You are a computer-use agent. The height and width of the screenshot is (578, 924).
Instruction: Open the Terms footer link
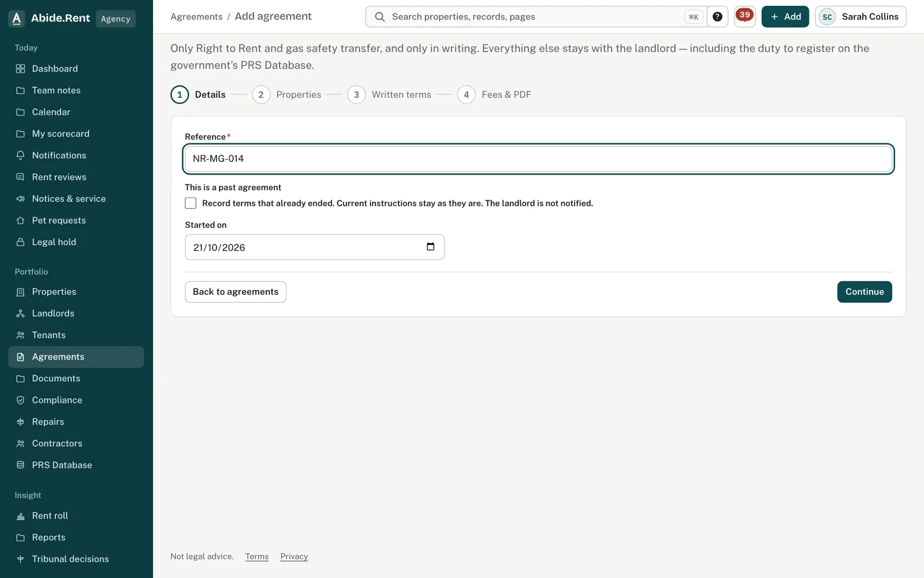(x=257, y=557)
